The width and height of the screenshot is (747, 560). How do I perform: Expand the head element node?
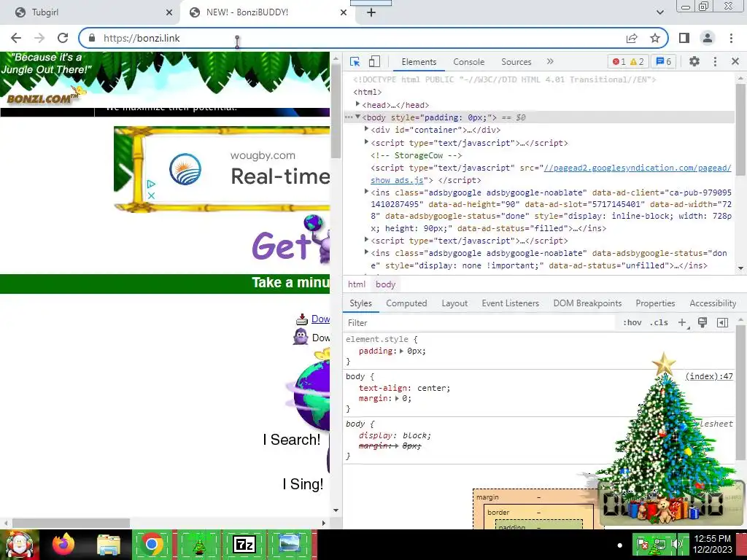tap(357, 104)
